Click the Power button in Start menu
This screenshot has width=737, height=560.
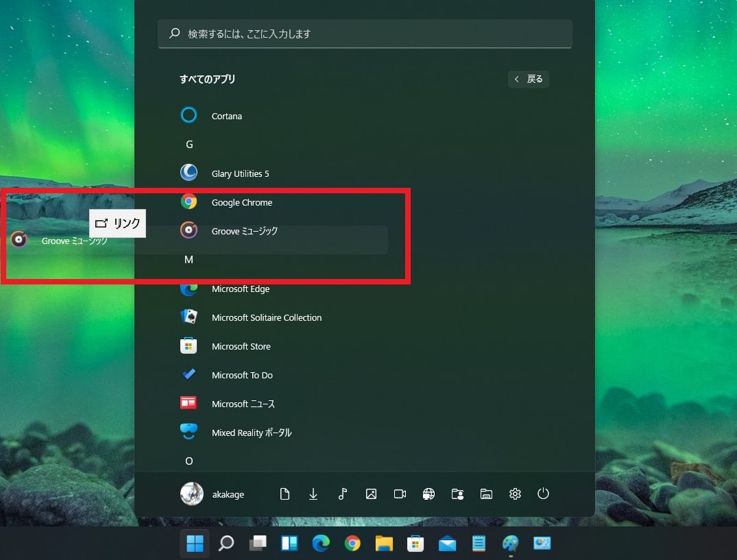pos(543,494)
